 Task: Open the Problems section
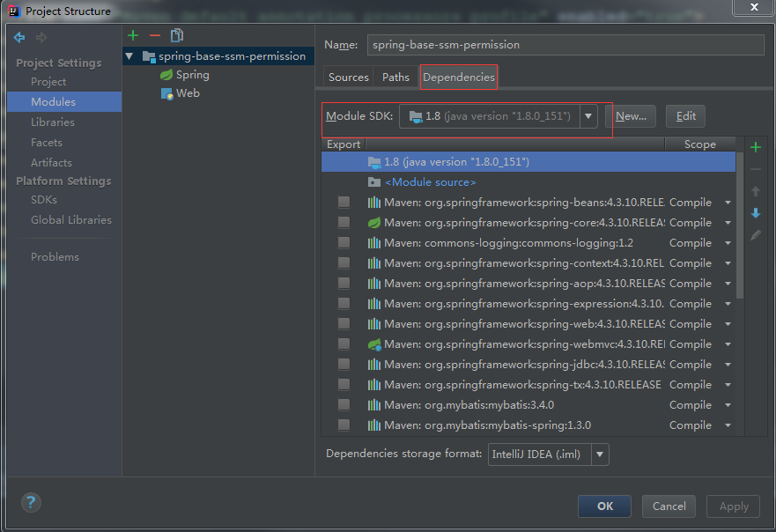55,257
